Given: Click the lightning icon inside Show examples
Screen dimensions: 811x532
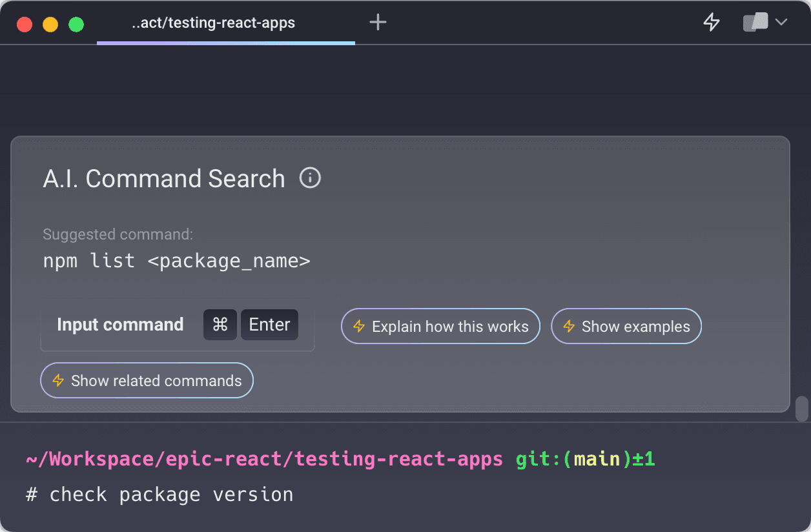Looking at the screenshot, I should point(569,326).
